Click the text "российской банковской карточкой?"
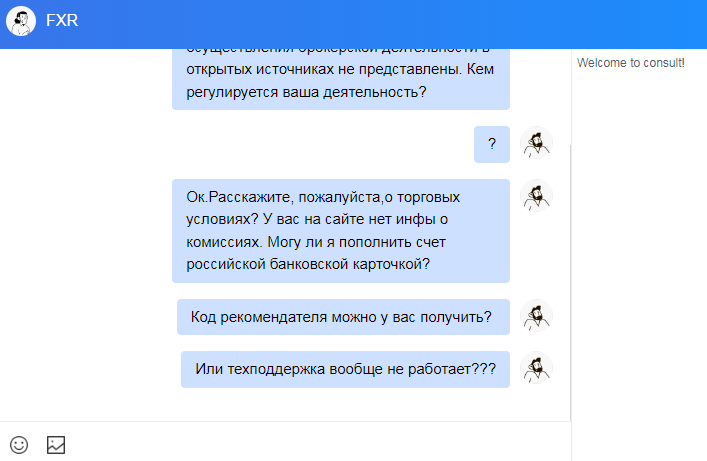This screenshot has width=707, height=461. (308, 264)
